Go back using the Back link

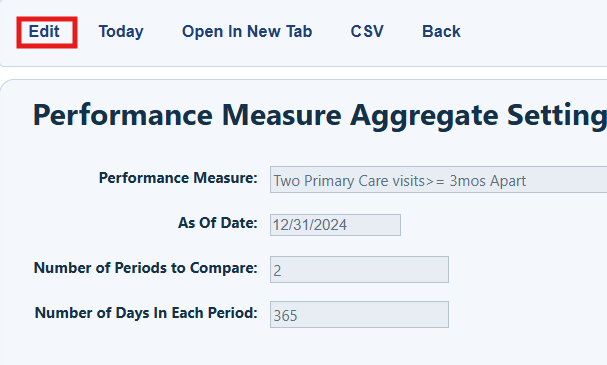point(441,32)
